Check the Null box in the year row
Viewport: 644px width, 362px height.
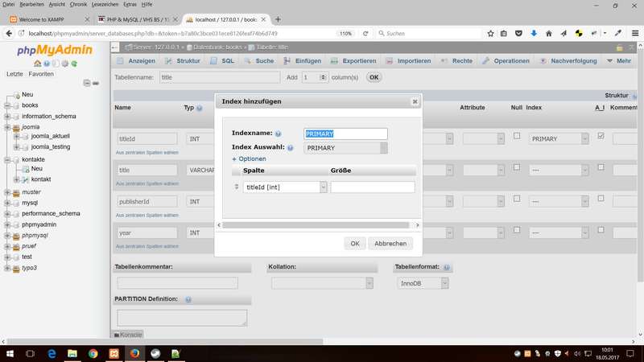tap(517, 230)
